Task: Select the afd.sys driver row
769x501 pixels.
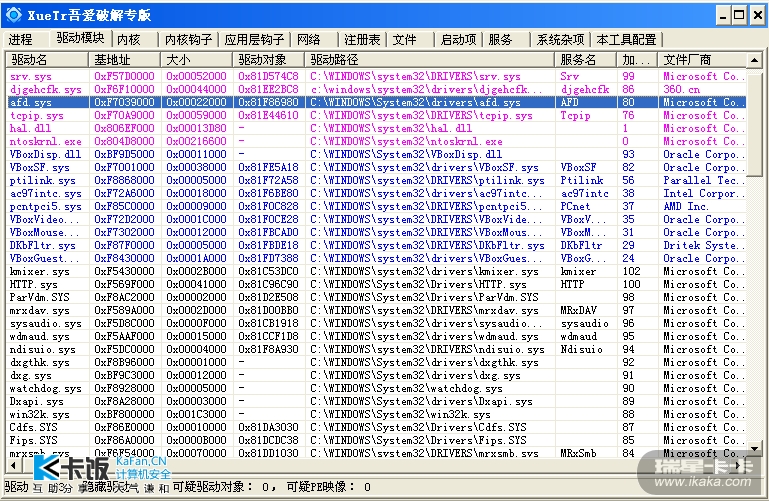Action: click(x=376, y=102)
